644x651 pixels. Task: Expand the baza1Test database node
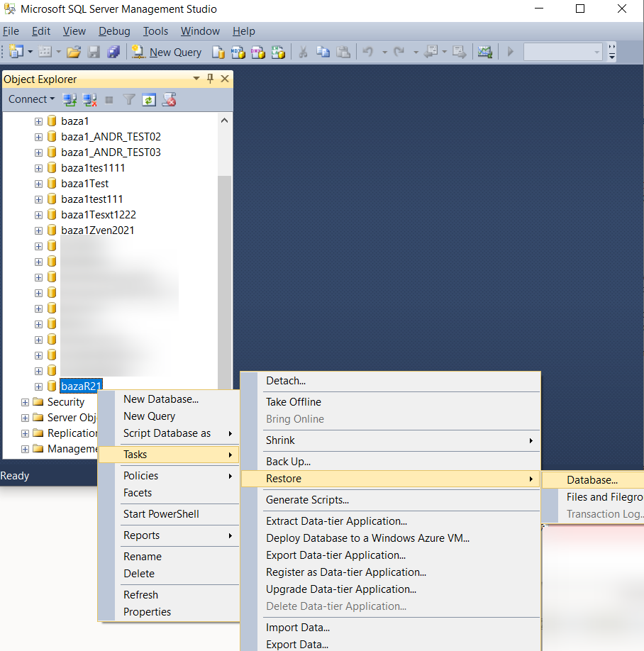click(38, 184)
